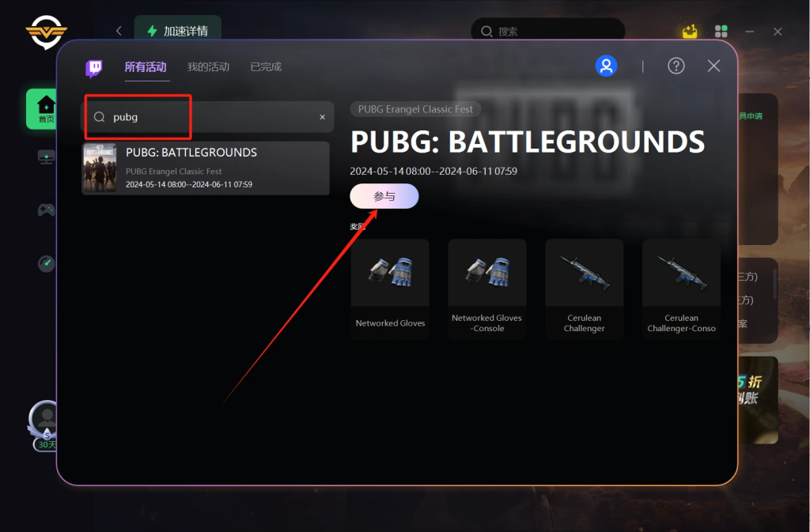Open the blue user account icon

[606, 66]
